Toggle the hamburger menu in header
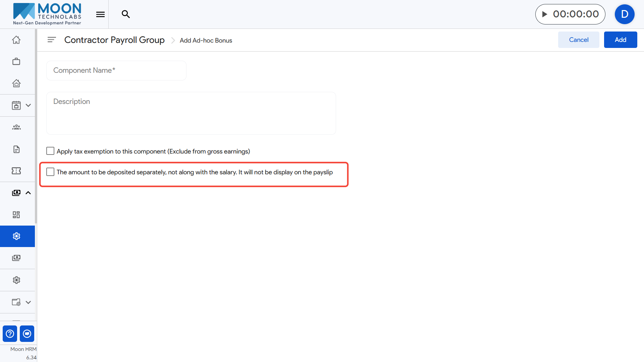 (100, 14)
